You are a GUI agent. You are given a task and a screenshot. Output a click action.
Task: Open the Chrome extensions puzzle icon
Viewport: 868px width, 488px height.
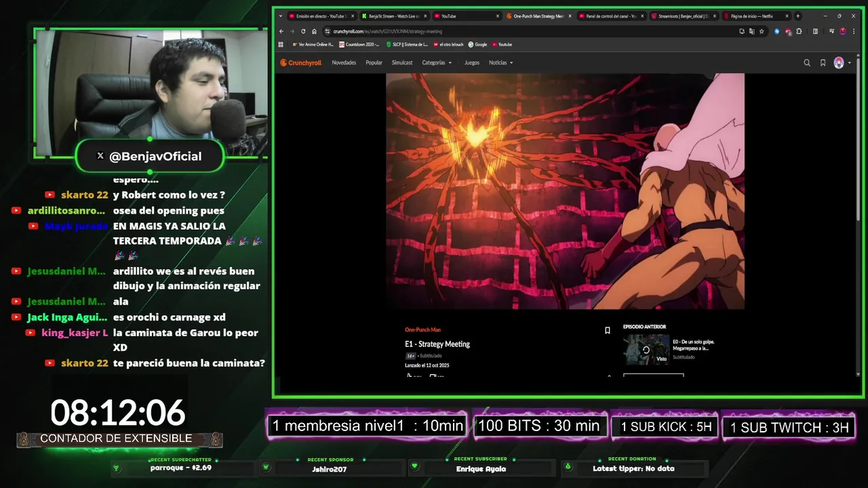coord(799,31)
